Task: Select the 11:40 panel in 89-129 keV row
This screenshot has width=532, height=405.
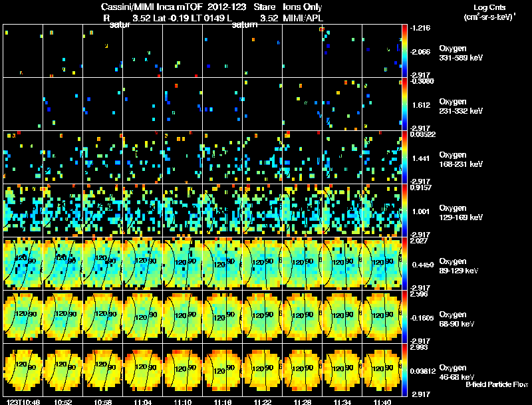Action: coord(382,263)
